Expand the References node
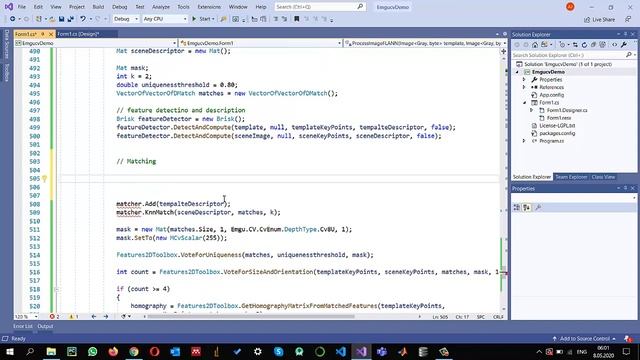The image size is (640, 360). (524, 87)
